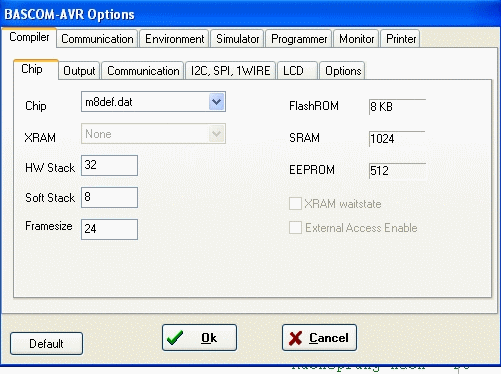Open the Monitor tab
Screen dimensions: 501x374
click(356, 39)
